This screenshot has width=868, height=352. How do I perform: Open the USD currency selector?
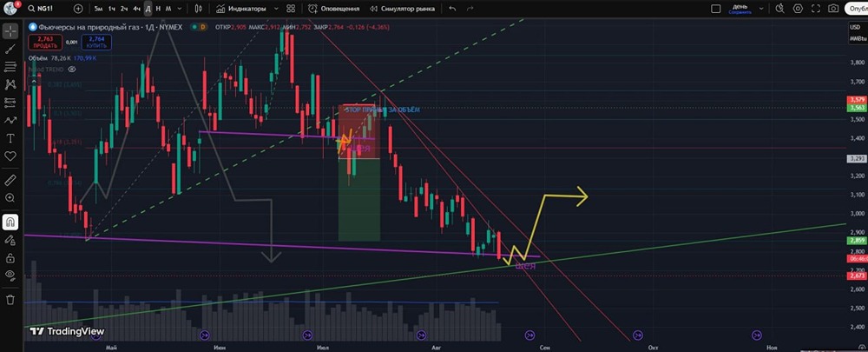click(855, 27)
